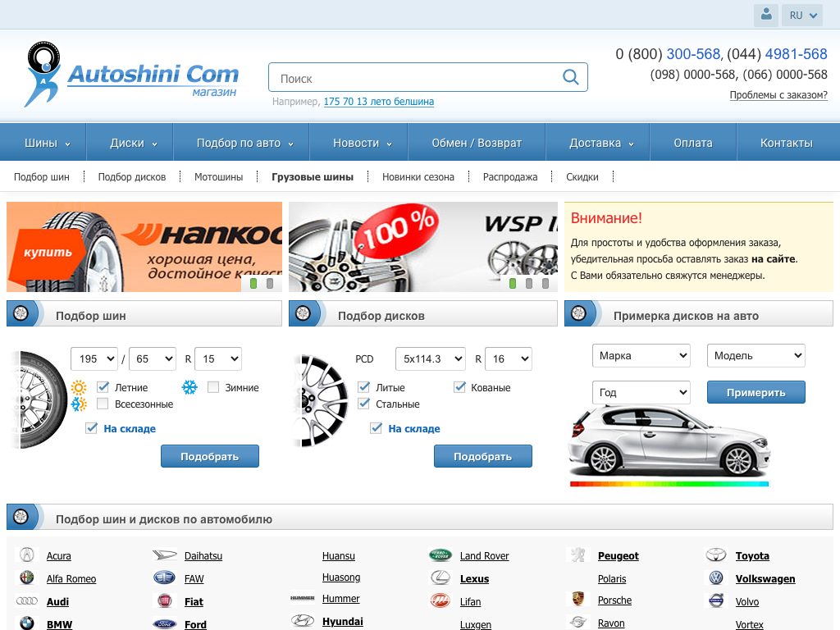Click the Porsche crest logo
Viewport: 840px width, 630px height.
point(578,598)
